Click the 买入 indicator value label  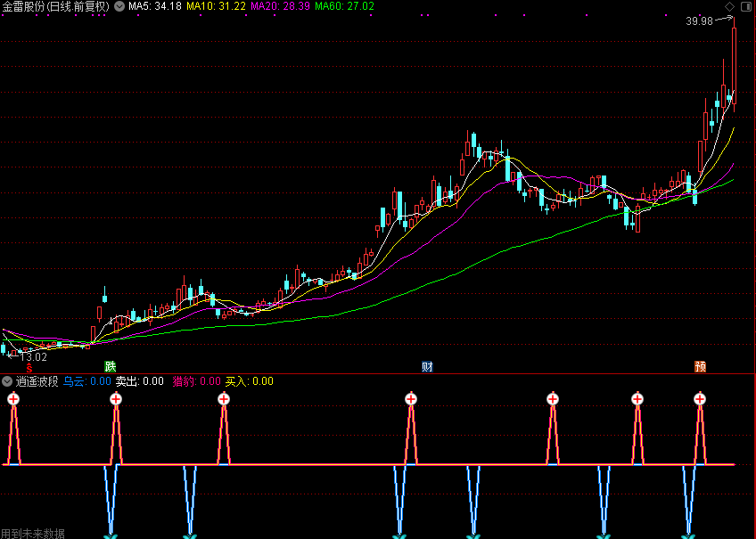249,381
